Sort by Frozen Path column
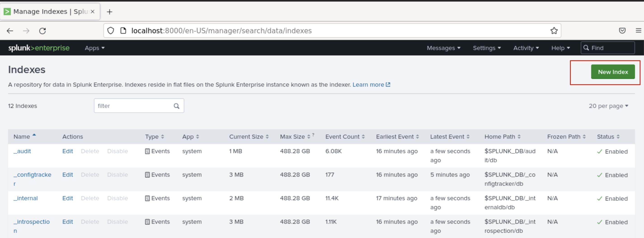 point(566,137)
